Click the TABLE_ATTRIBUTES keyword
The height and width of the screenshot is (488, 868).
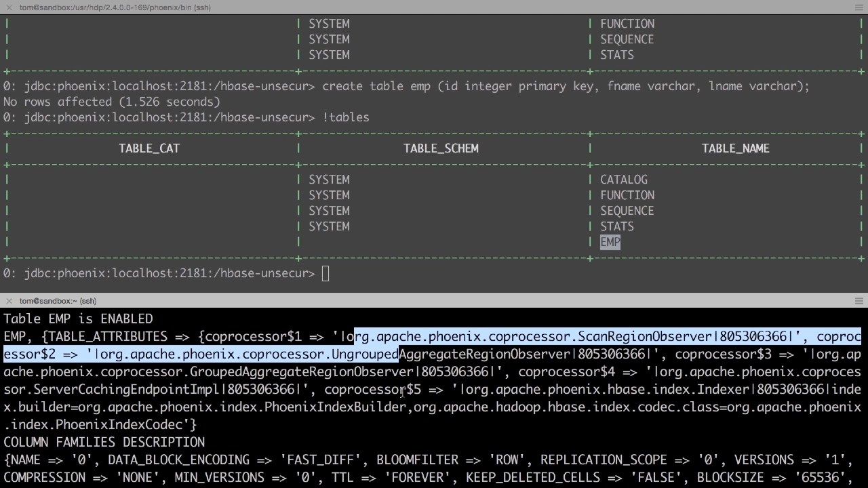(x=108, y=336)
